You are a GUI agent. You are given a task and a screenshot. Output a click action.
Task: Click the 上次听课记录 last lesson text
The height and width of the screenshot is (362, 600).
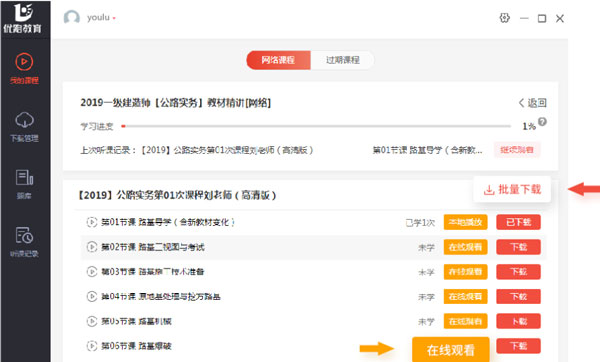(x=197, y=150)
